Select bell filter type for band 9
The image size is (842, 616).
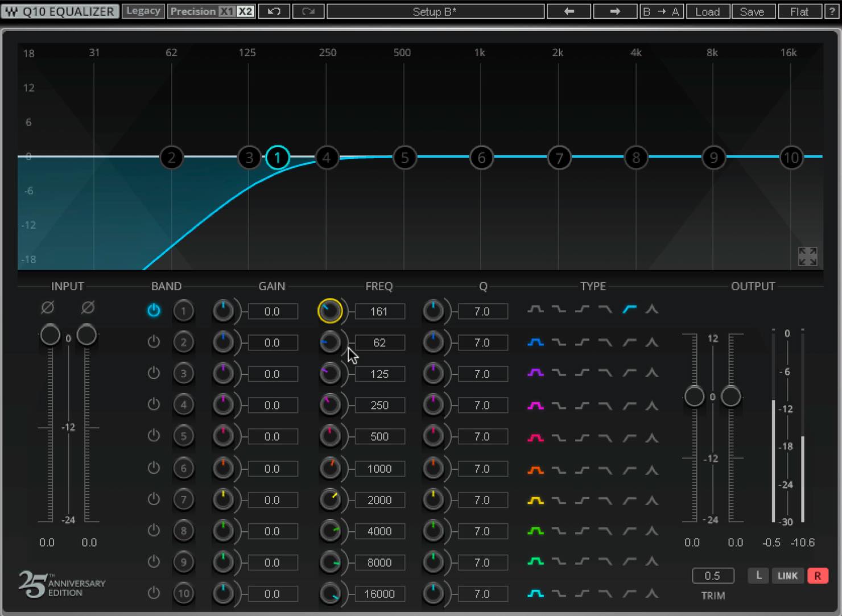535,561
